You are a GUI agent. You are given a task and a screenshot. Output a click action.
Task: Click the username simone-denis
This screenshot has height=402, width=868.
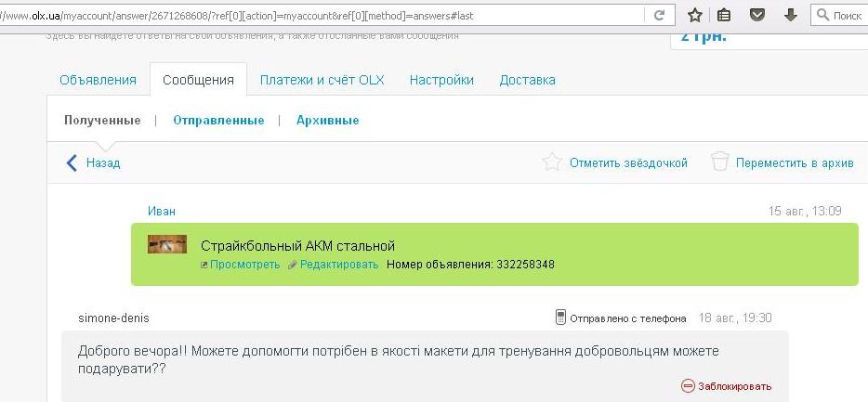click(114, 318)
